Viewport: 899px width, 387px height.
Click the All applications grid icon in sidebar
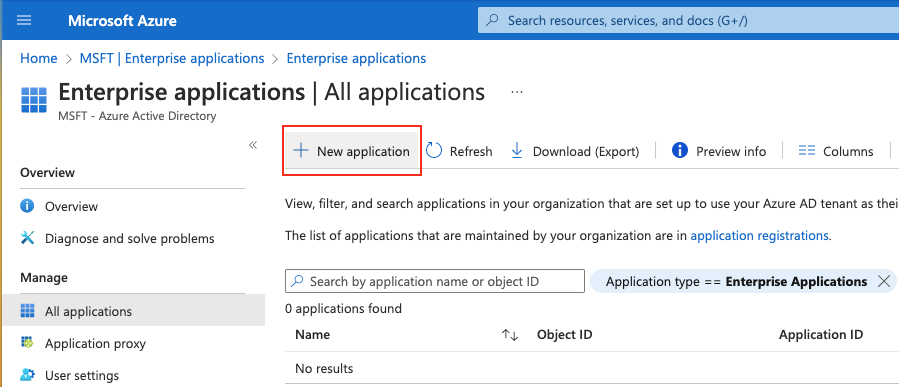tap(27, 311)
